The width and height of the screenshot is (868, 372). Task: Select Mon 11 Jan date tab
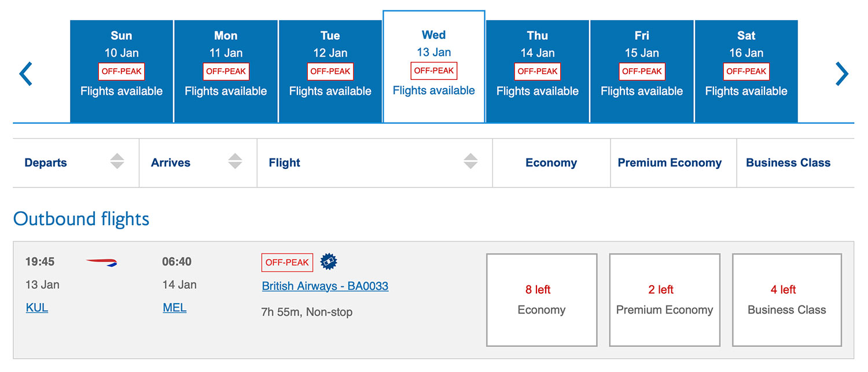(x=226, y=72)
